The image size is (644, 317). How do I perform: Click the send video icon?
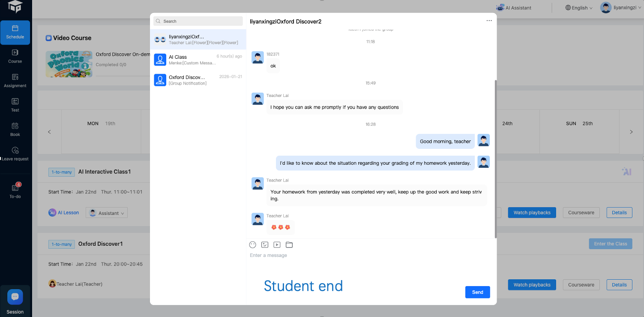[277, 245]
